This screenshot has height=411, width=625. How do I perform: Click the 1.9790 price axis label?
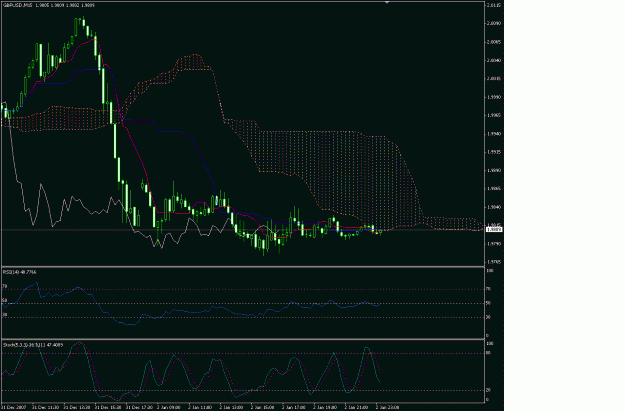(493, 244)
